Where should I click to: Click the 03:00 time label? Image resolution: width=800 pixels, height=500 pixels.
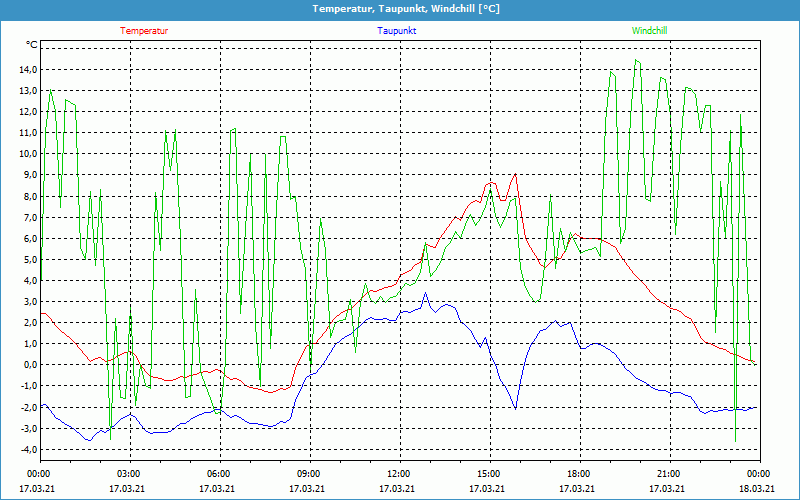[130, 474]
